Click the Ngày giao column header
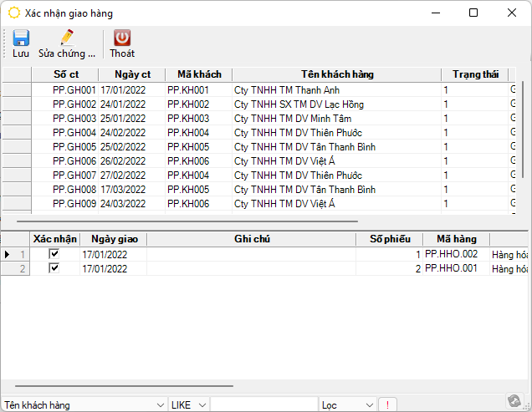 tap(113, 239)
